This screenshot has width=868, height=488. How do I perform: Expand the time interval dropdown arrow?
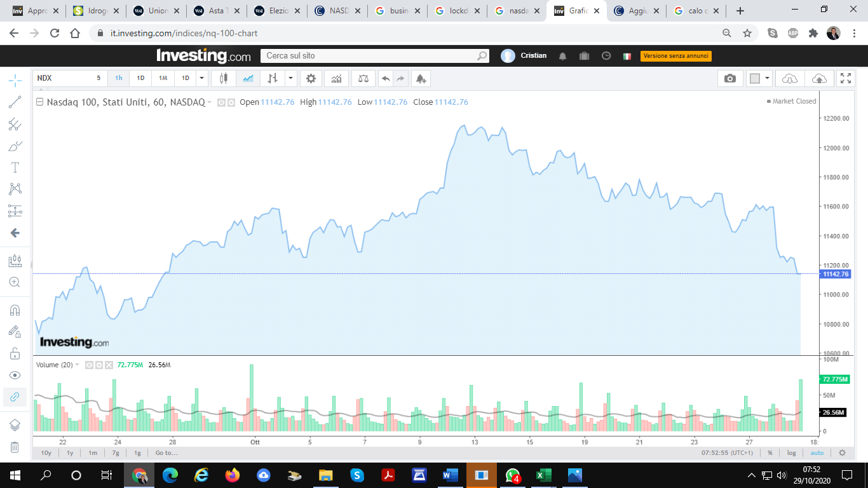(202, 78)
